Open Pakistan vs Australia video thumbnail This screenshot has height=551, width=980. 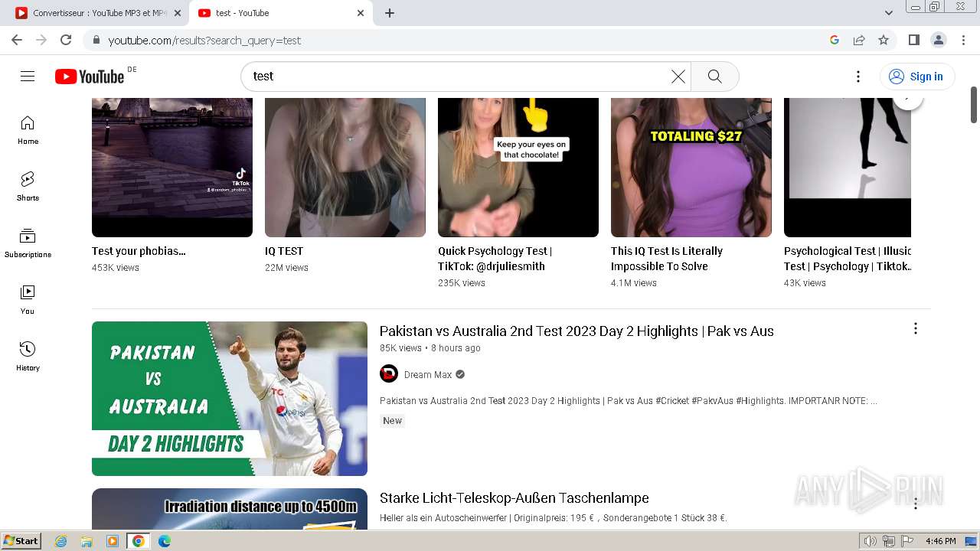230,399
